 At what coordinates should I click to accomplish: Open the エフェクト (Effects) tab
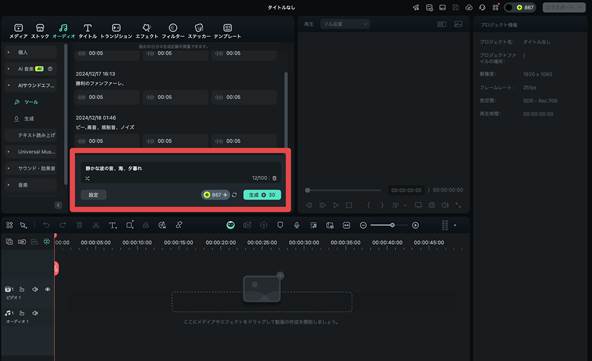pyautogui.click(x=146, y=31)
